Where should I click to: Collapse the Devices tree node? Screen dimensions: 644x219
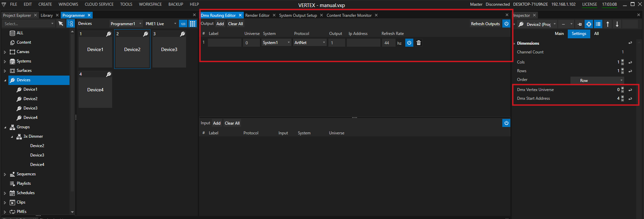tap(5, 80)
